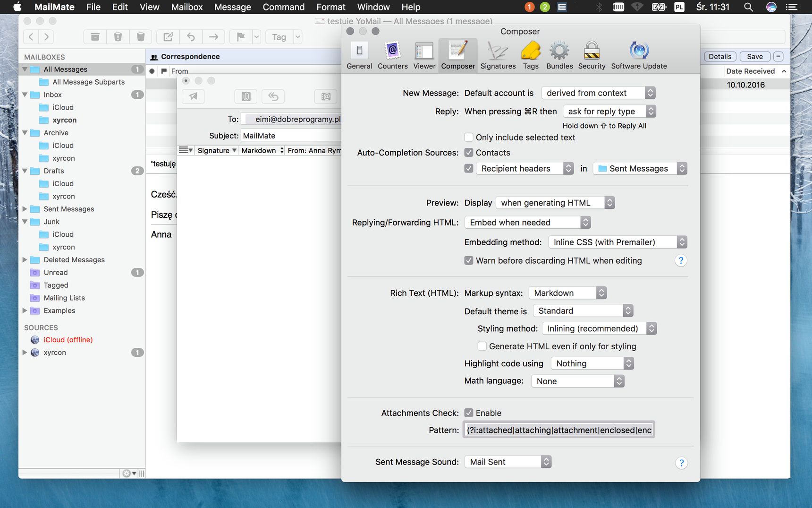The image size is (812, 508).
Task: Go back with the left chevron button
Action: 31,37
